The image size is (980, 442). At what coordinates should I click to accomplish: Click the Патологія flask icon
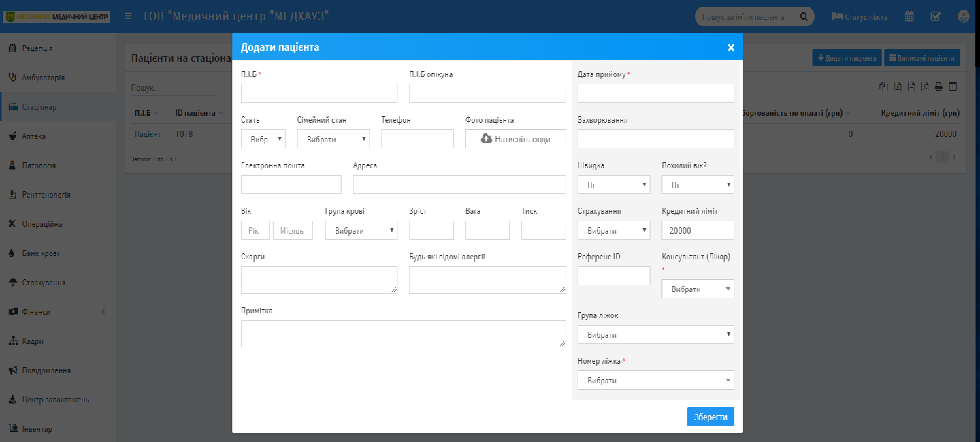12,165
